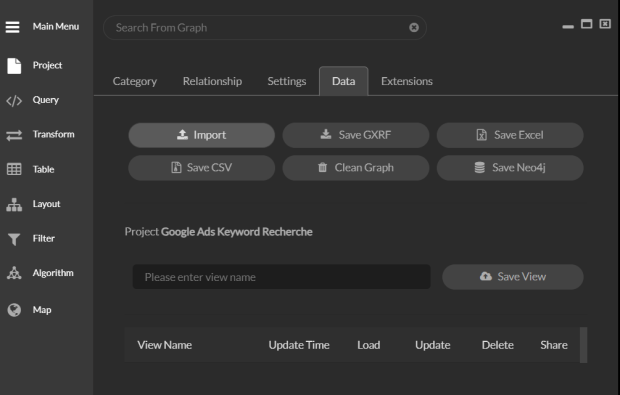Viewport: 620px width, 395px height.
Task: Open the Filter funnel icon
Action: coord(14,239)
